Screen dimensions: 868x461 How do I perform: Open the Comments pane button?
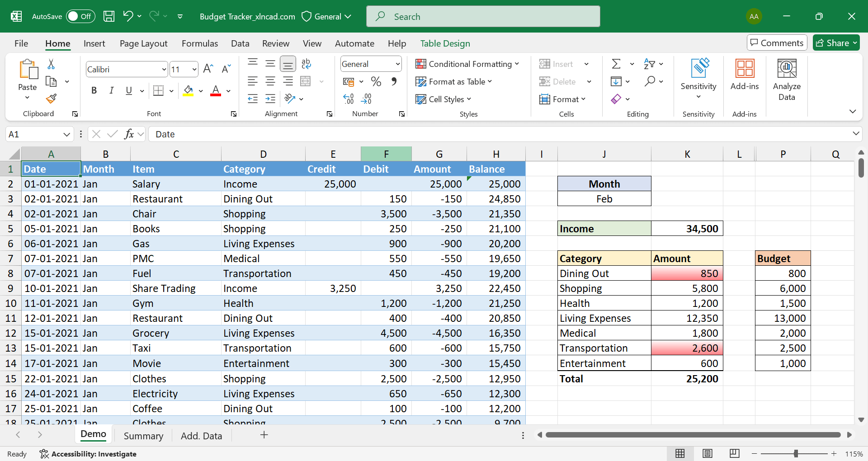pos(777,43)
